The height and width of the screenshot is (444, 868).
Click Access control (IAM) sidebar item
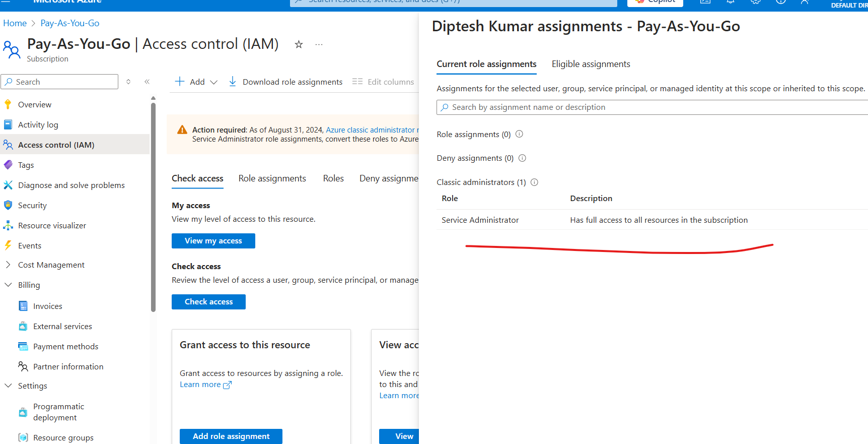75,145
